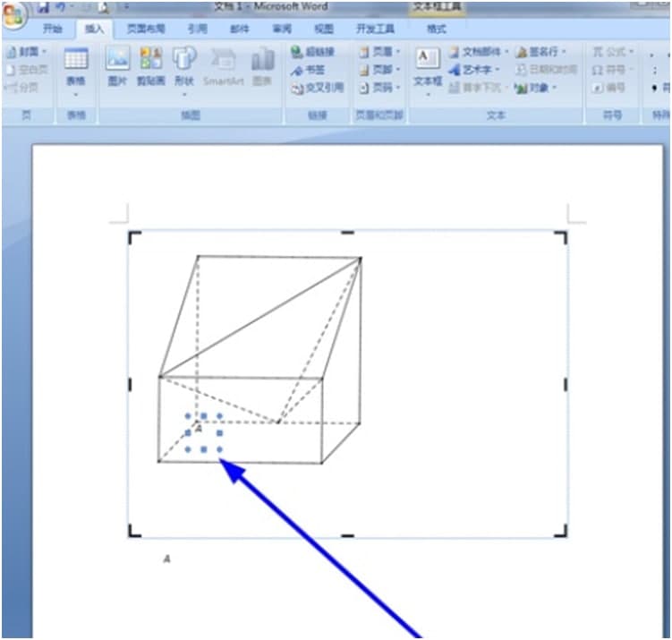Switch to the Developer (开发工具) tab
Viewport: 672px width, 640px height.
(x=376, y=29)
